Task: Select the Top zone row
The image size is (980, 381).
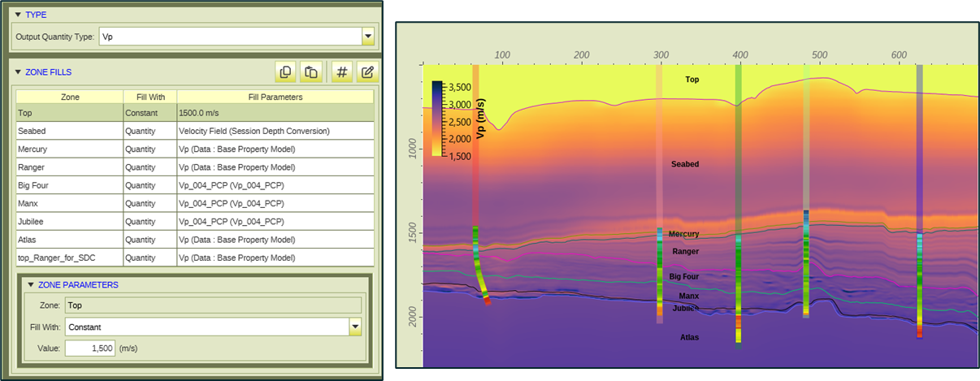Action: pyautogui.click(x=195, y=113)
